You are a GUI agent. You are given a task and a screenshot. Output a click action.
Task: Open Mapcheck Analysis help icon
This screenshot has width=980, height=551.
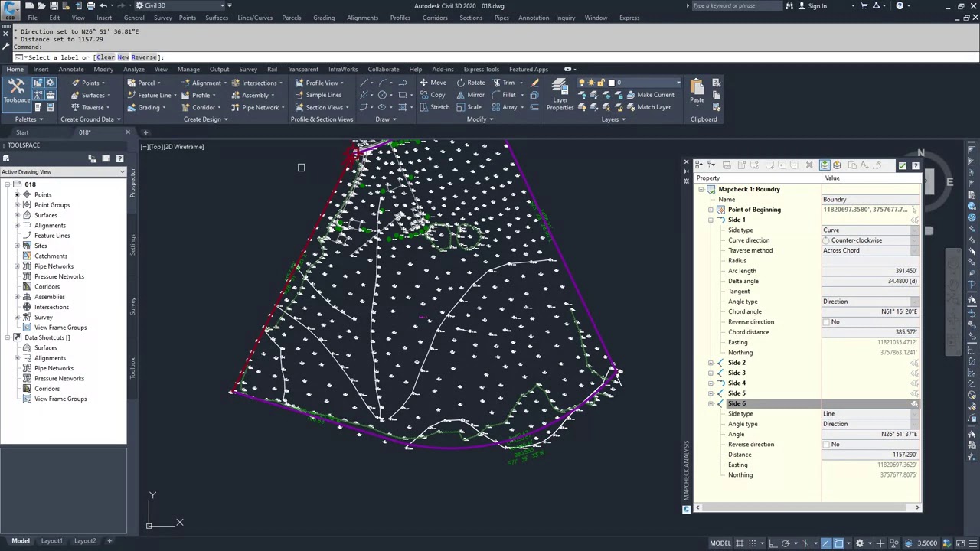pyautogui.click(x=915, y=165)
